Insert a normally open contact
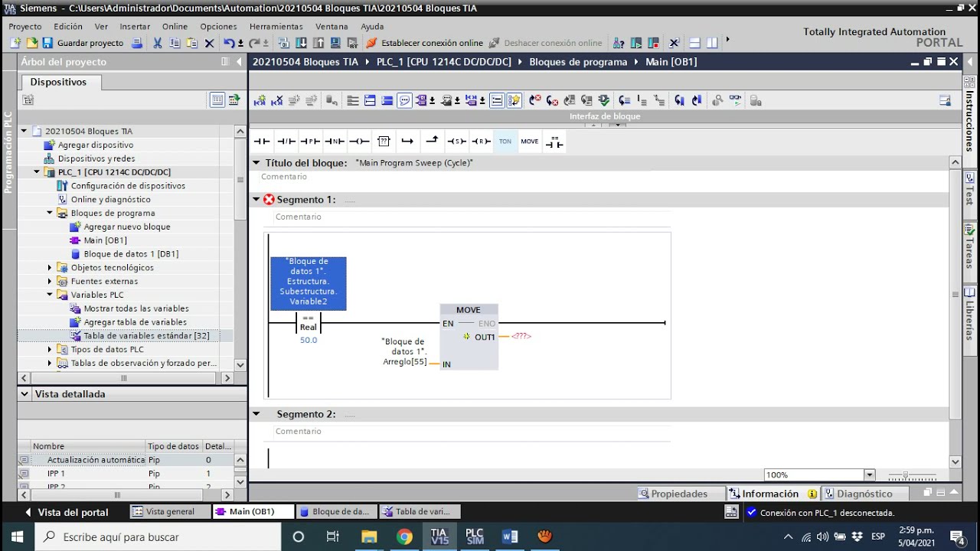 click(262, 141)
